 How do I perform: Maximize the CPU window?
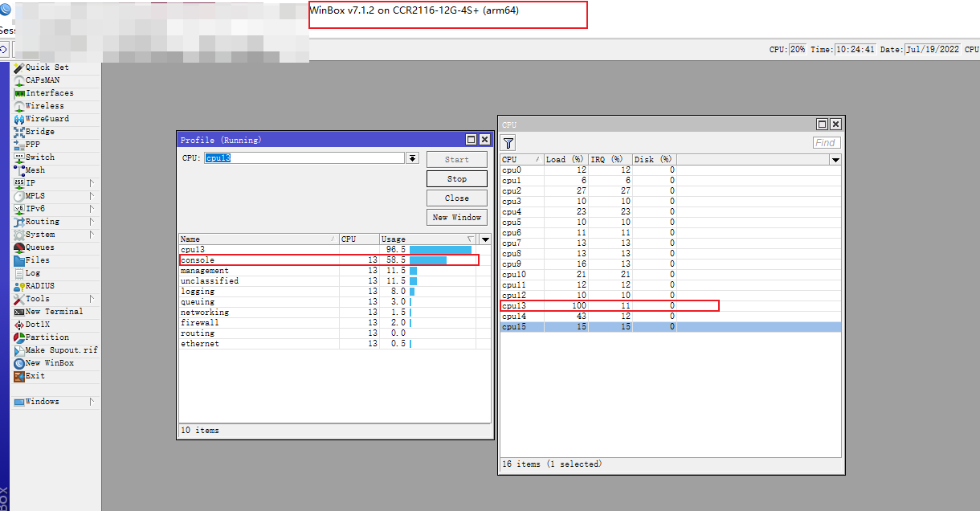pyautogui.click(x=823, y=125)
